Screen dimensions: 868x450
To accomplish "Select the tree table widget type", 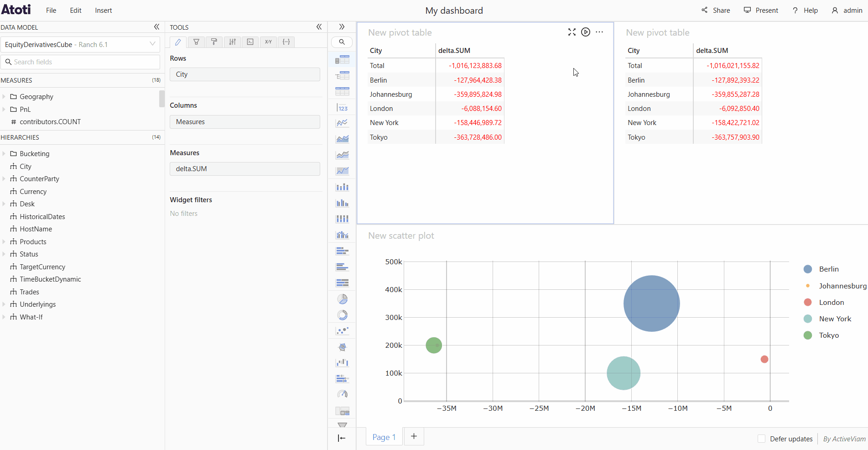I will [x=343, y=76].
